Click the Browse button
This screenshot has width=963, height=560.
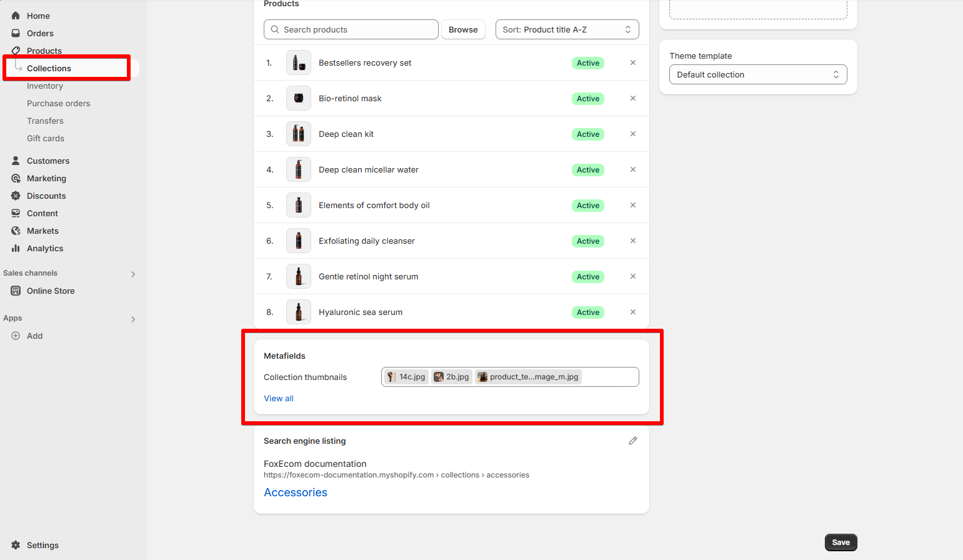click(x=463, y=29)
